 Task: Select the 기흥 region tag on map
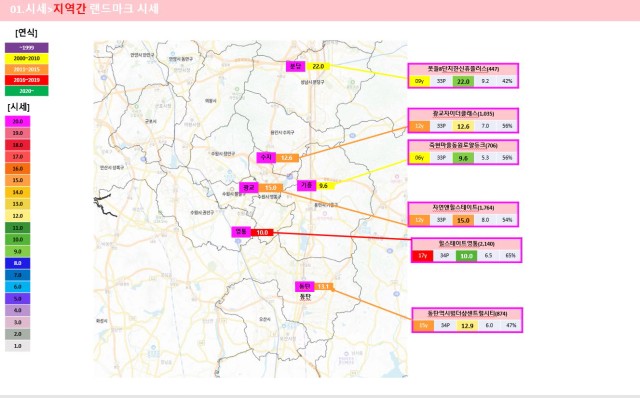pyautogui.click(x=307, y=185)
